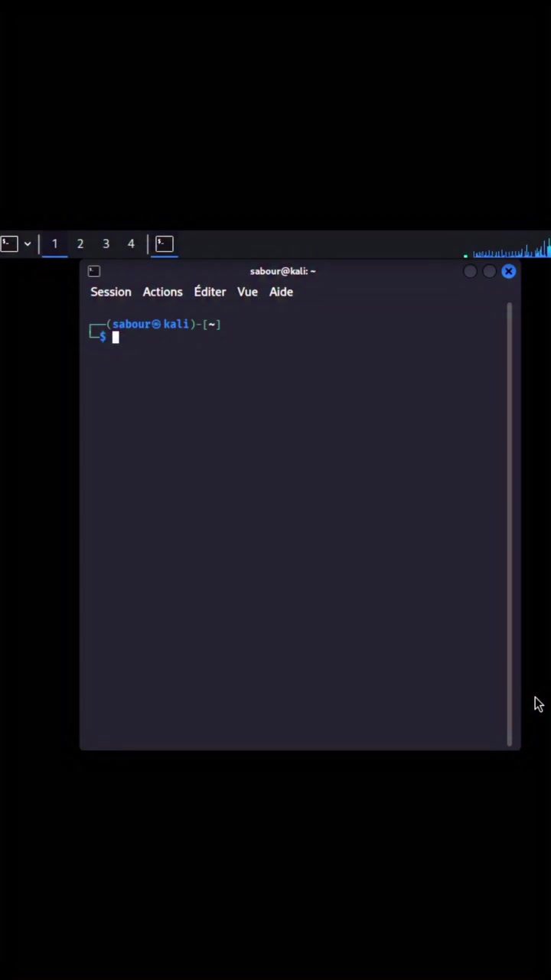Switch to workspace 1

54,244
